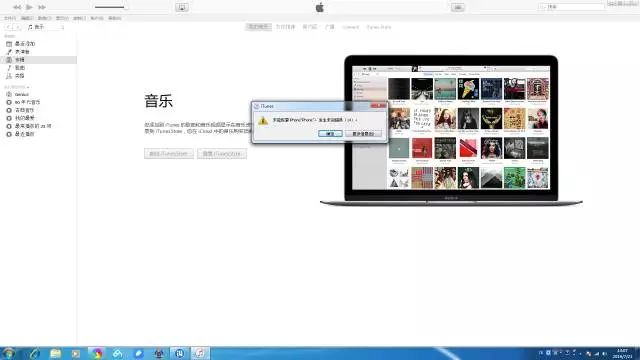Screen dimensions: 640x360
Task: Click the play button in iTunes
Action: (29, 7)
